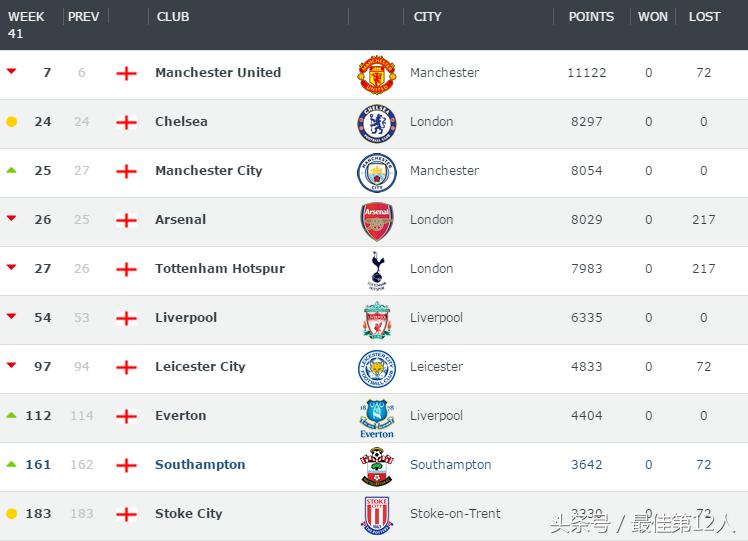748x541 pixels.
Task: Sort by the LOST column header
Action: (x=704, y=17)
